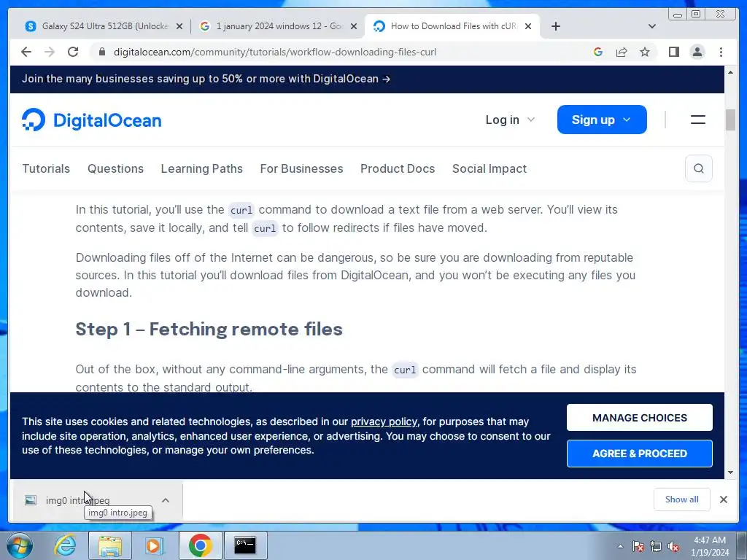This screenshot has height=560, width=747.
Task: Launch Internet Explorer from the taskbar
Action: tap(65, 545)
